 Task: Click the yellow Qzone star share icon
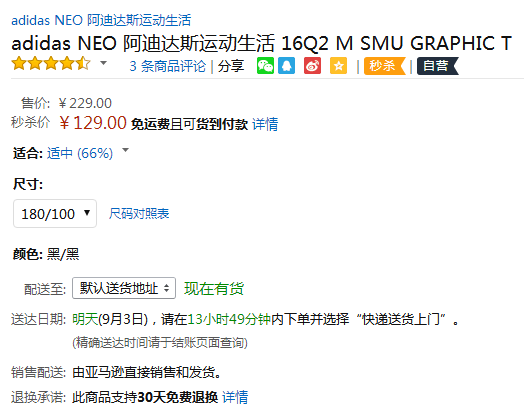[339, 65]
